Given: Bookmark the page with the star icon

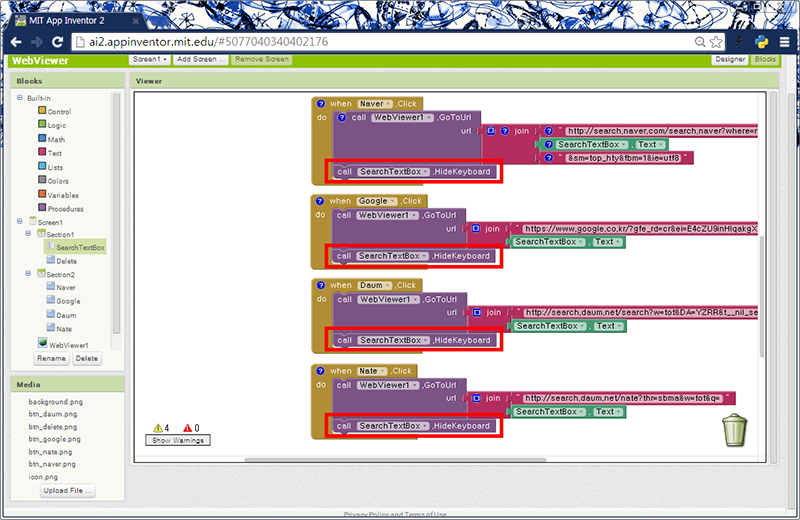Looking at the screenshot, I should (x=716, y=42).
